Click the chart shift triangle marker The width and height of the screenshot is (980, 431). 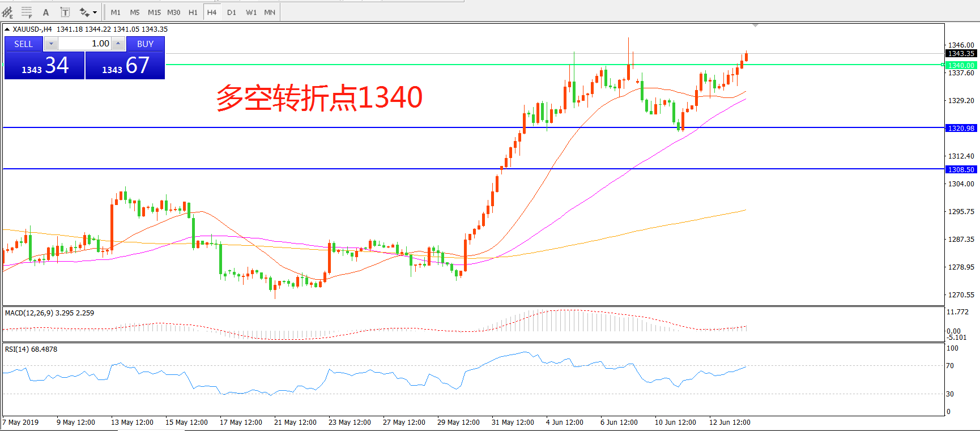pos(755,25)
